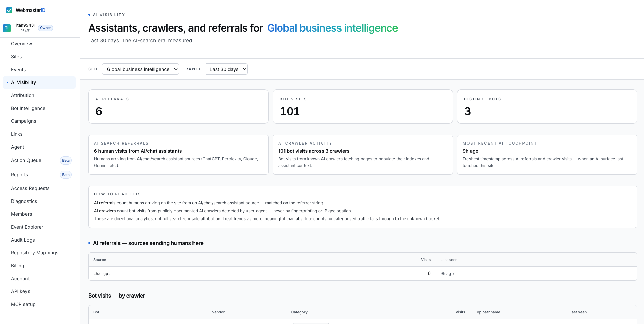The height and width of the screenshot is (324, 644).
Task: Open Audit Logs page
Action: (23, 240)
